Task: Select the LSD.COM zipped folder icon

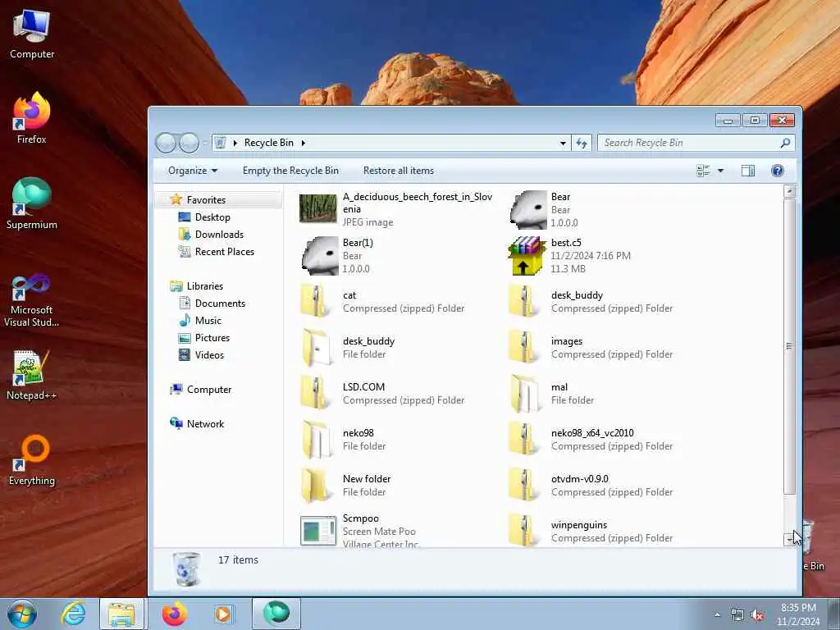Action: [315, 393]
